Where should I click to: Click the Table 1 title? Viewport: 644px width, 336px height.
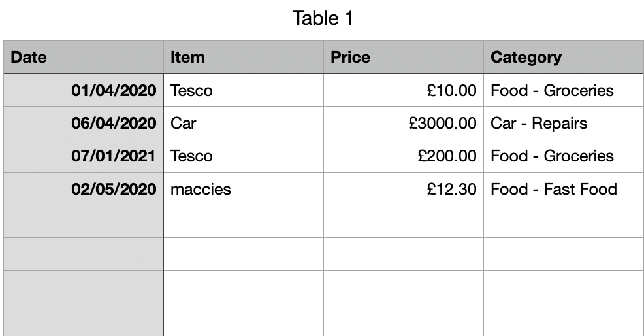click(323, 18)
